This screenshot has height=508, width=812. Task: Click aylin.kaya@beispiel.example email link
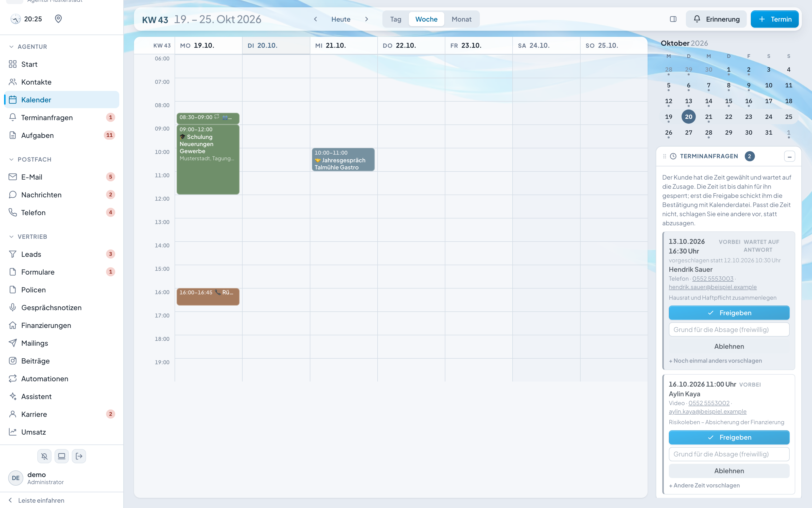(x=707, y=411)
